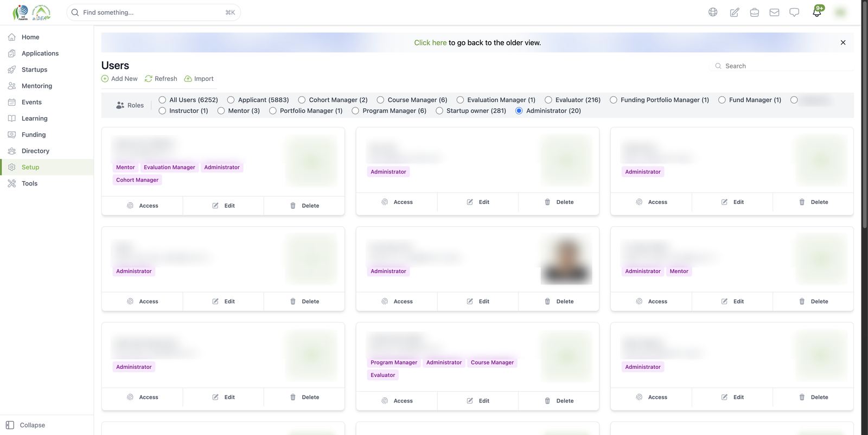Select the Program Manager (6) radio button
This screenshot has width=868, height=435.
pyautogui.click(x=355, y=111)
